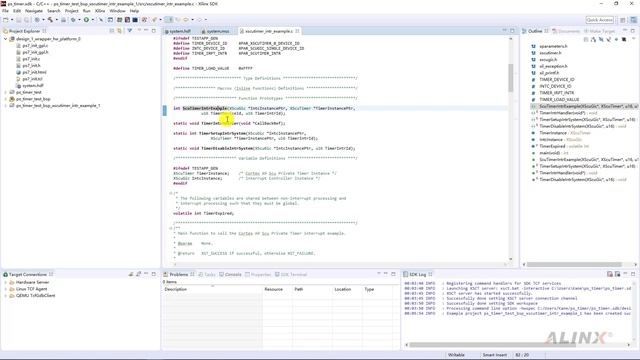Toggle the first Outline toolbar sort icon
Viewport: 640px width, 360px height.
(x=586, y=40)
